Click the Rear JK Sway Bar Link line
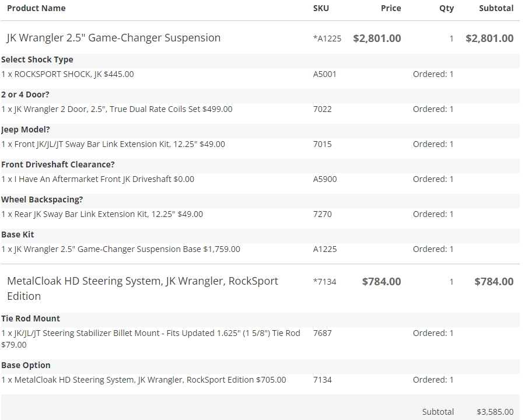525x420 pixels. [101, 214]
